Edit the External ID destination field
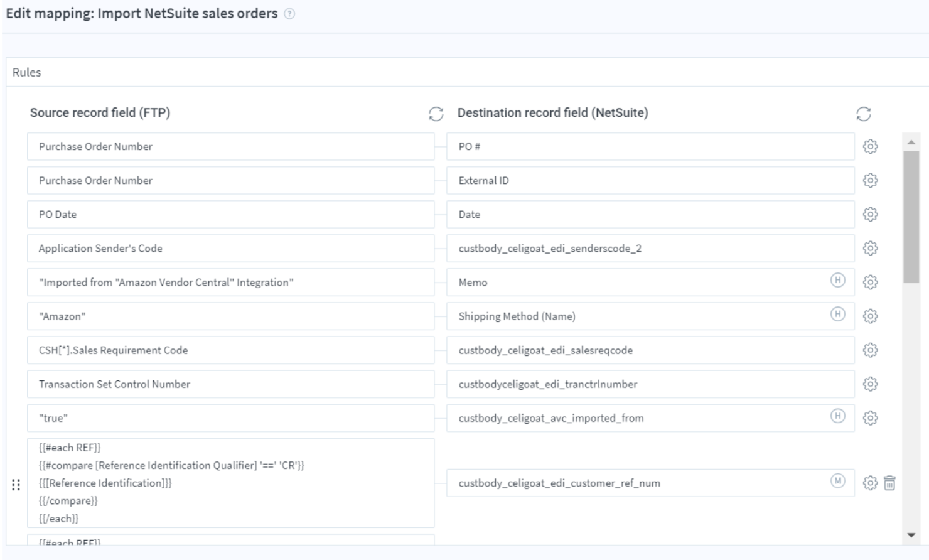The width and height of the screenshot is (929, 560). click(650, 180)
